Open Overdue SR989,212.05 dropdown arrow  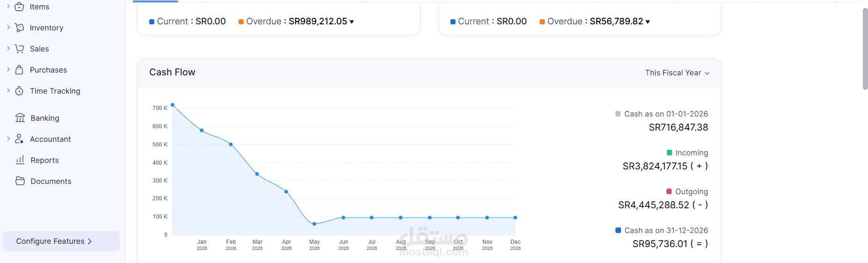pyautogui.click(x=352, y=22)
